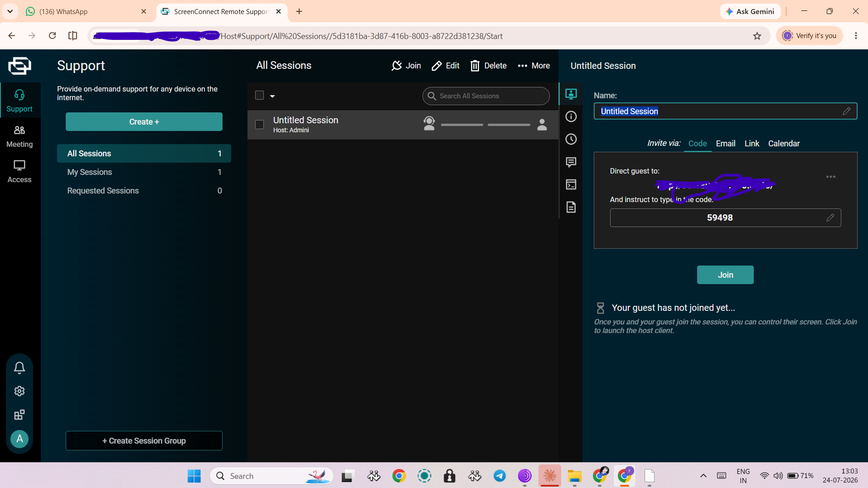
Task: Click the Verify it's you button
Action: click(x=810, y=36)
